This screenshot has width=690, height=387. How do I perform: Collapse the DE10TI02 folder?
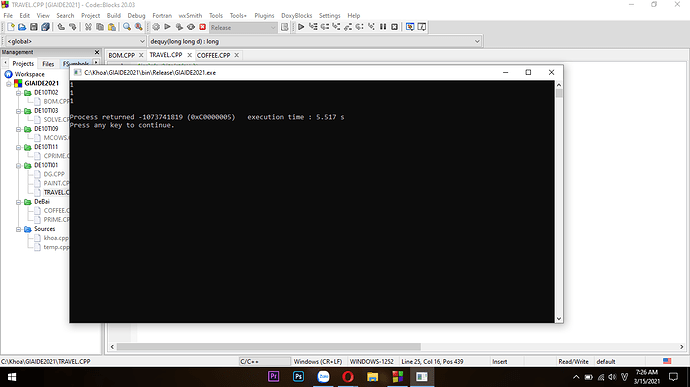[18, 93]
